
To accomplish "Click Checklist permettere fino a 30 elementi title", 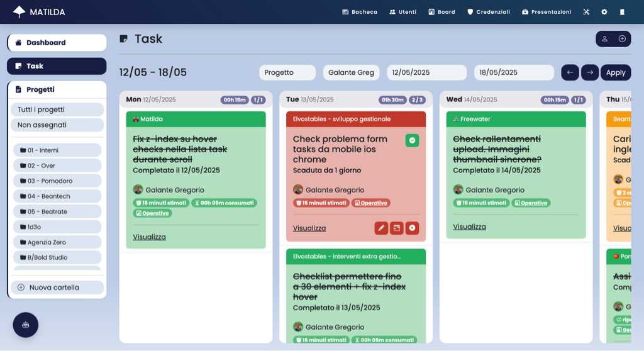I will tap(349, 286).
